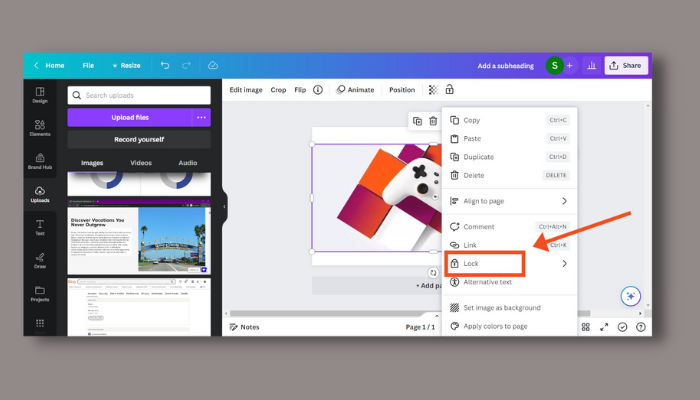The height and width of the screenshot is (400, 700).
Task: Toggle the lock icon in image toolbar
Action: click(x=450, y=89)
